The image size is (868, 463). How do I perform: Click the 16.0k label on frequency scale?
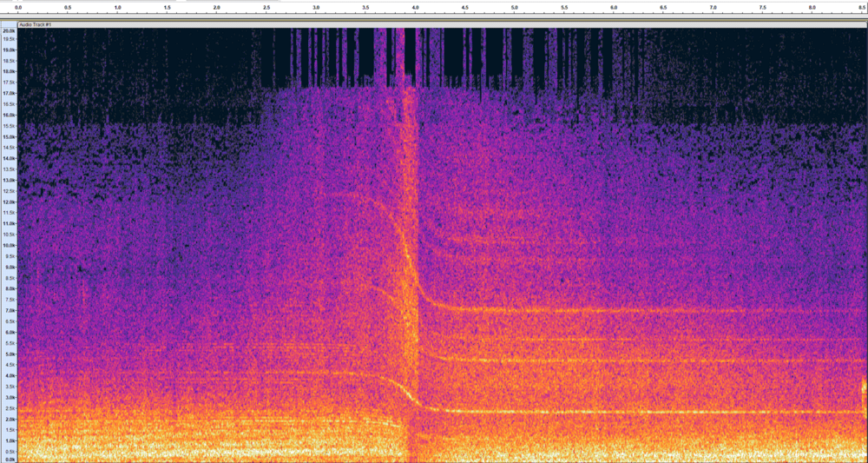[9, 115]
